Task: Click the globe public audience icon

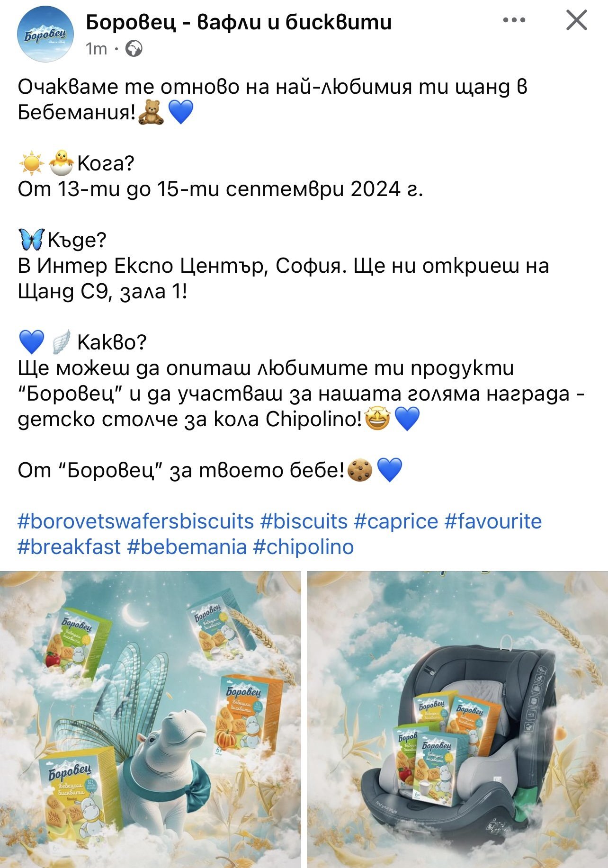Action: (x=134, y=49)
